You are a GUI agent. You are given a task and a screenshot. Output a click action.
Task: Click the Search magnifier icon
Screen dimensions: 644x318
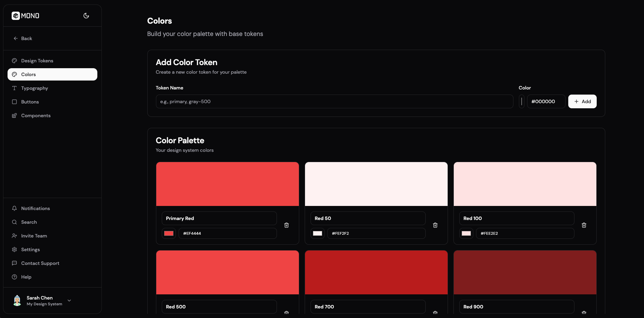pyautogui.click(x=14, y=222)
